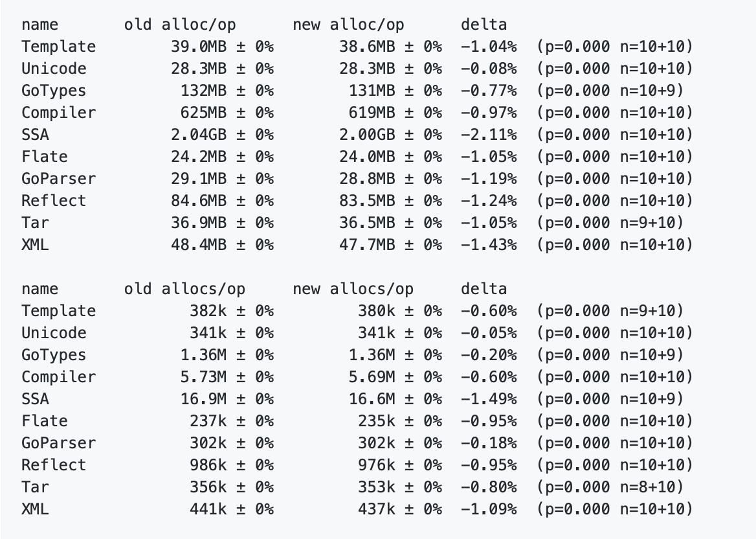Viewport: 756px width, 539px height.
Task: Click the 132MB GoTypes old value
Action: click(x=203, y=91)
